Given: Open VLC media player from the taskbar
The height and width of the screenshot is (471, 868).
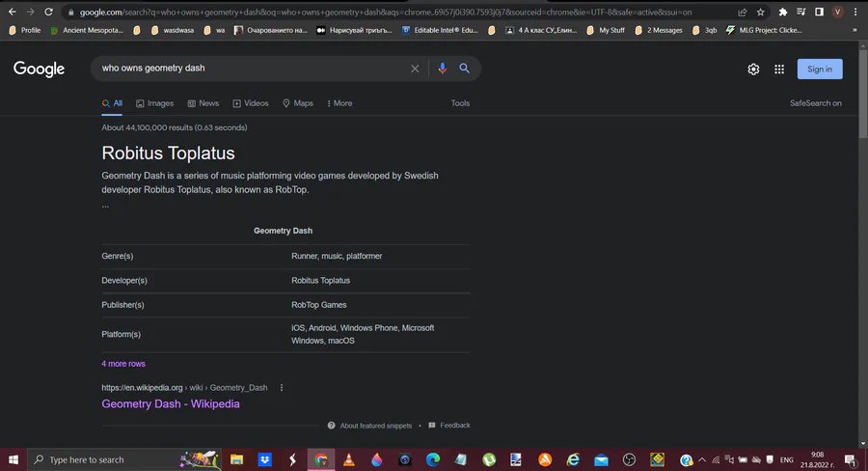Looking at the screenshot, I should pyautogui.click(x=349, y=459).
